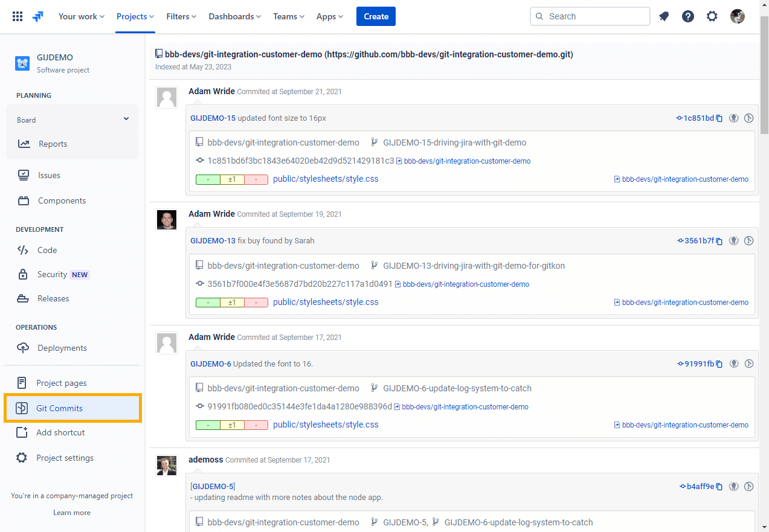Viewport: 769px width, 532px height.
Task: Click the full hash 1c851bd6f3bc1843e64020eb42d9d521429181c3
Action: click(x=301, y=161)
